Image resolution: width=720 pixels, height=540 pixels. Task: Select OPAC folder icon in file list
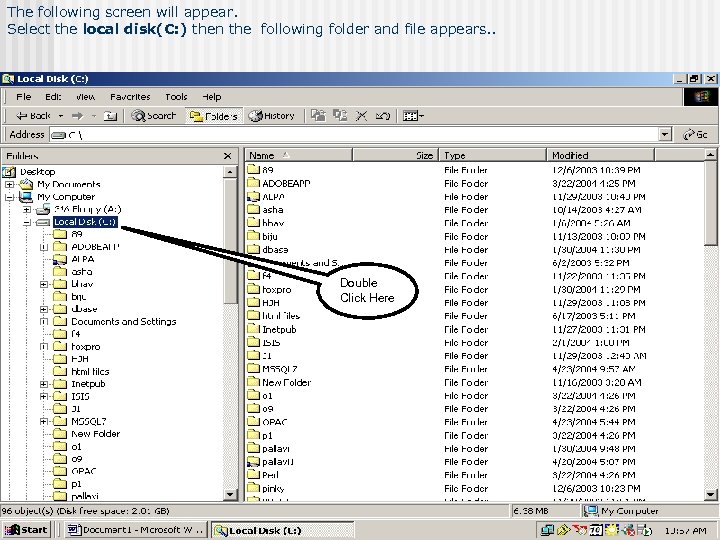[x=253, y=422]
